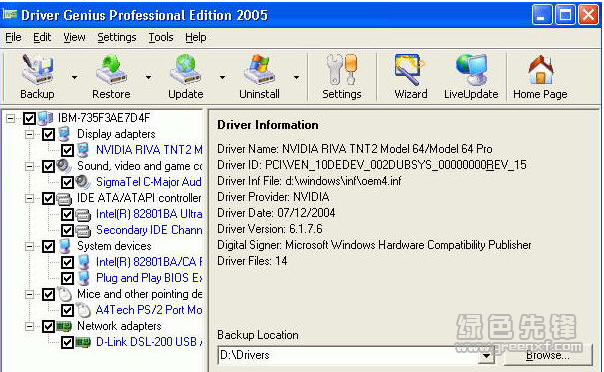The height and width of the screenshot is (372, 604).
Task: Expand the Backup Location combo box arrow
Action: pos(487,355)
